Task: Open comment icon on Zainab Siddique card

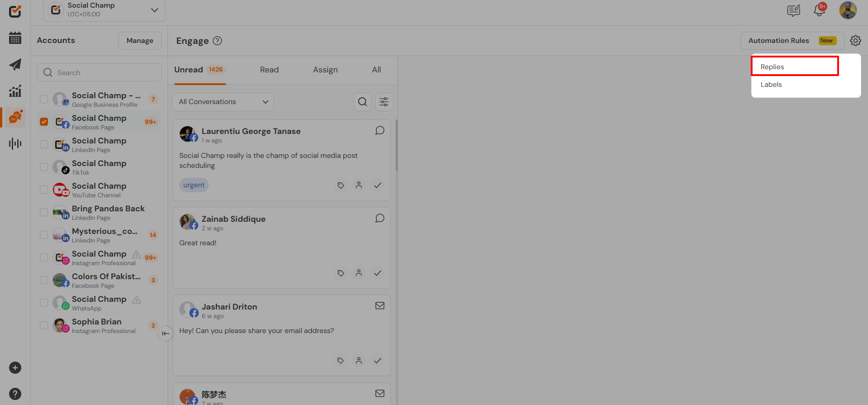Action: [x=380, y=218]
